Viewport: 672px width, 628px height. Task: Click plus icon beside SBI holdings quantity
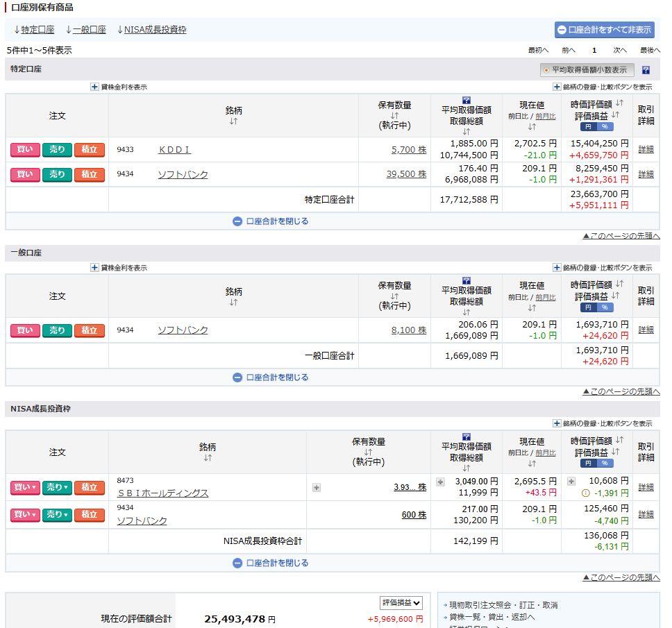317,488
